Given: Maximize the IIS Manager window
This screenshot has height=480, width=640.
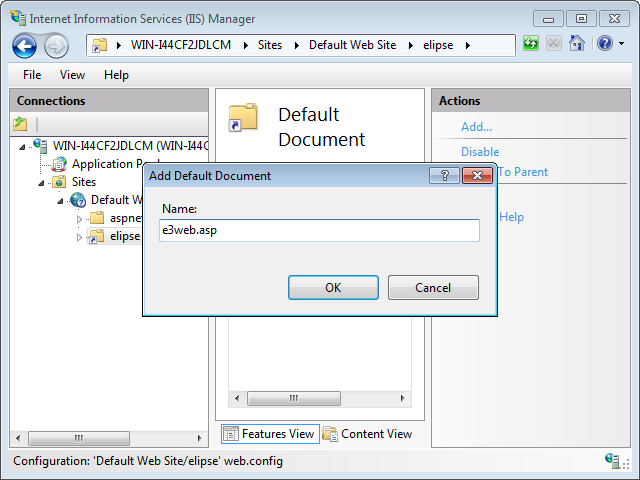Looking at the screenshot, I should [581, 19].
